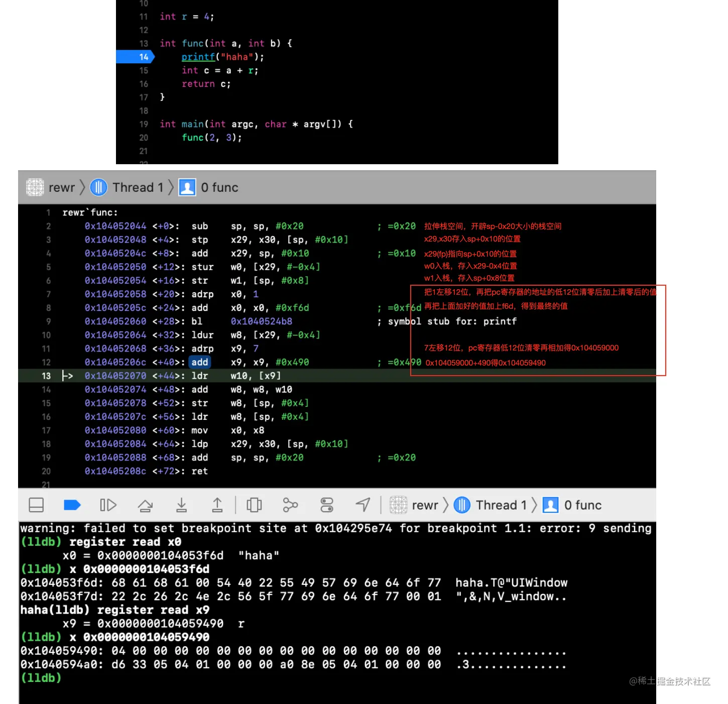Click instruction pointer arrow on line 13
The height and width of the screenshot is (704, 728).
click(67, 376)
